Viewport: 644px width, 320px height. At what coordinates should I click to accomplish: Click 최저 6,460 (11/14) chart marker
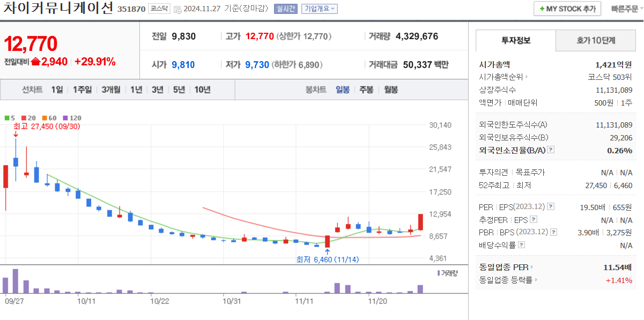(328, 259)
